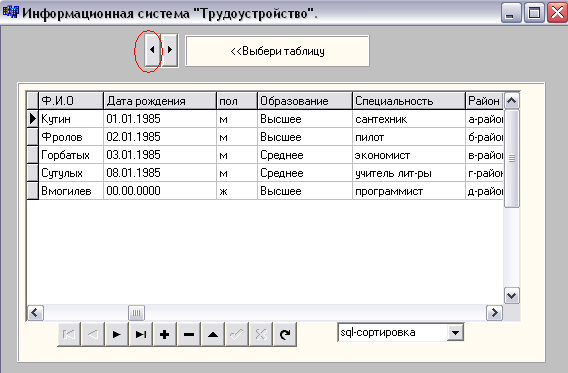
Task: Click the Специальность column header
Action: point(408,101)
